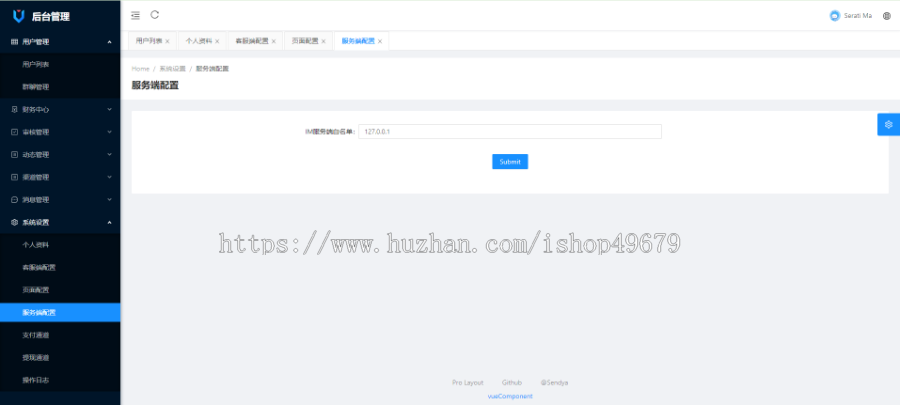Collapse the 用户管理 menu chevron
The width and height of the screenshot is (900, 405).
point(110,42)
